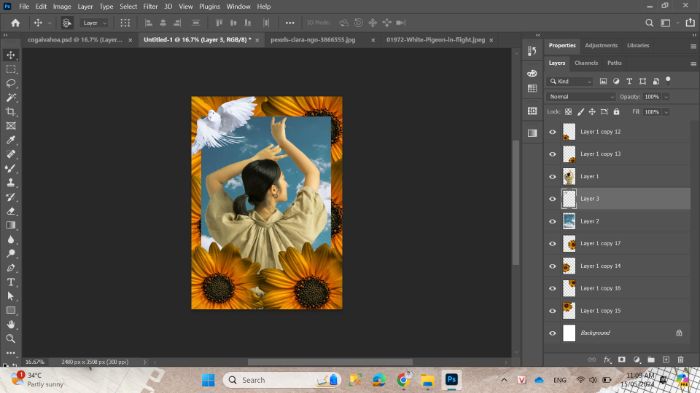Switch to the Paths tab
This screenshot has width=700, height=393.
point(614,63)
